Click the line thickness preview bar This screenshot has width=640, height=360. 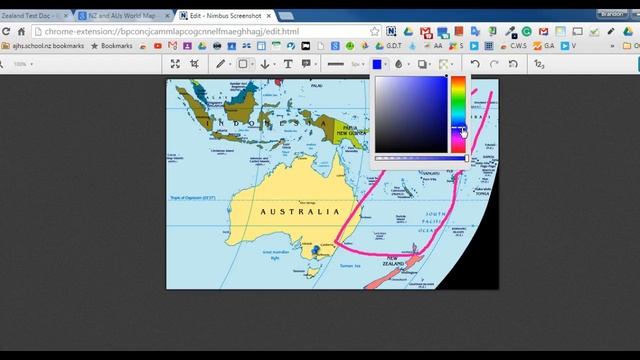[x=336, y=64]
